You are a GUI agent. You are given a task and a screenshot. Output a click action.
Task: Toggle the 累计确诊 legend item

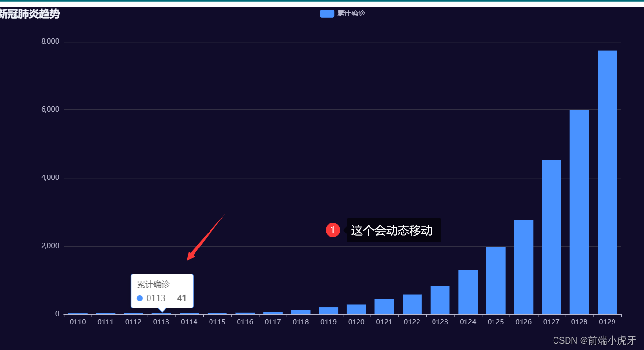pyautogui.click(x=343, y=14)
